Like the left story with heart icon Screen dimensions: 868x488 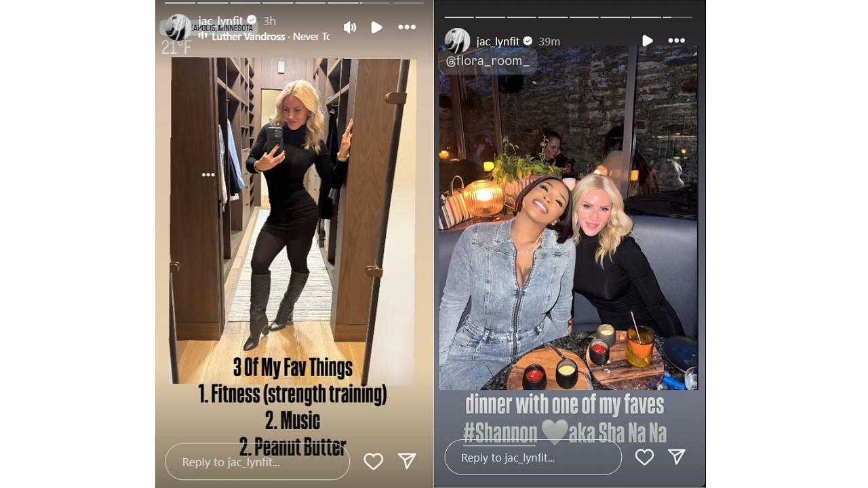tap(373, 462)
